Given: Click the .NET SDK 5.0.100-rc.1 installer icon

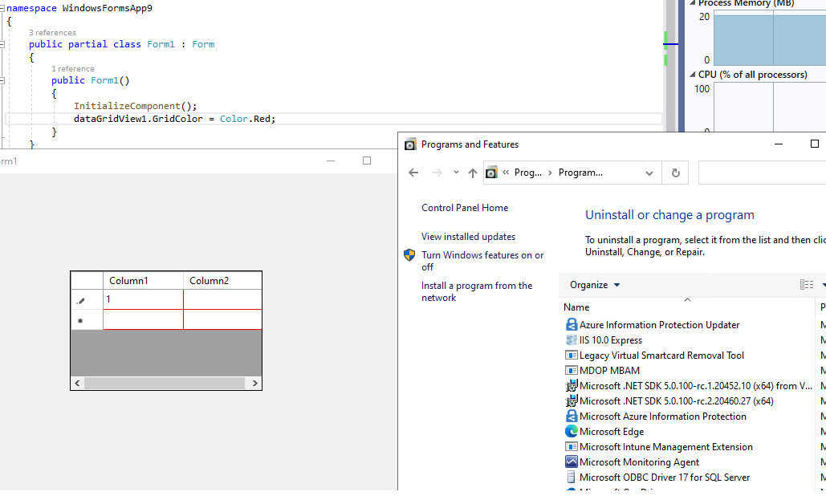Looking at the screenshot, I should tap(572, 385).
